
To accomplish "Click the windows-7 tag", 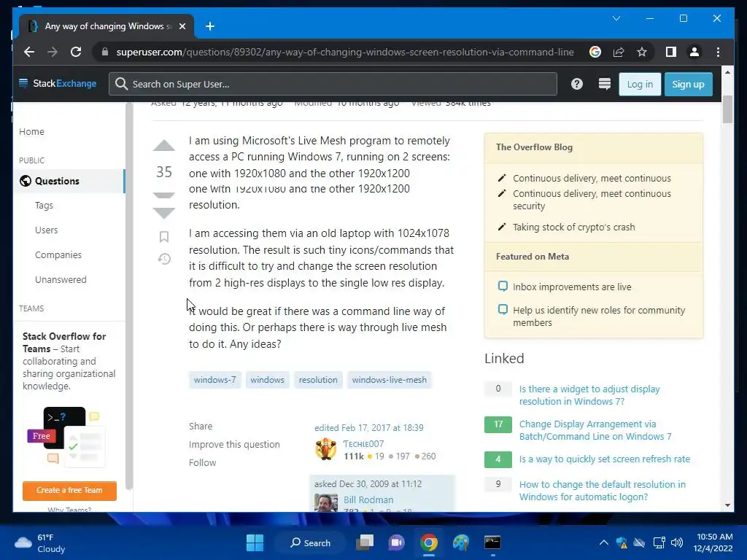I will tap(215, 380).
